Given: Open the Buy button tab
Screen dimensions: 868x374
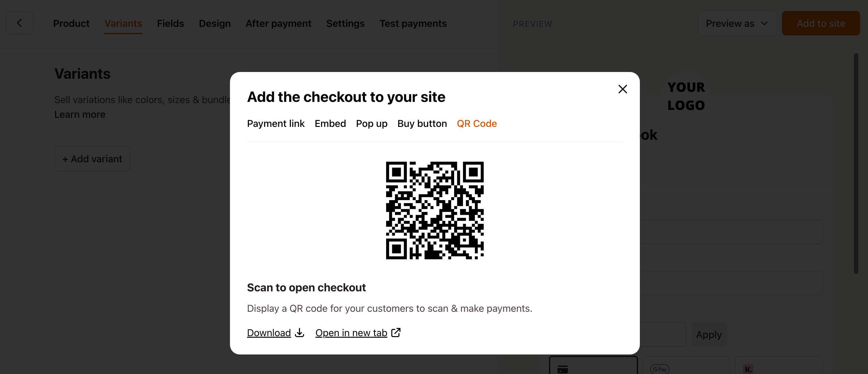Looking at the screenshot, I should pyautogui.click(x=422, y=124).
